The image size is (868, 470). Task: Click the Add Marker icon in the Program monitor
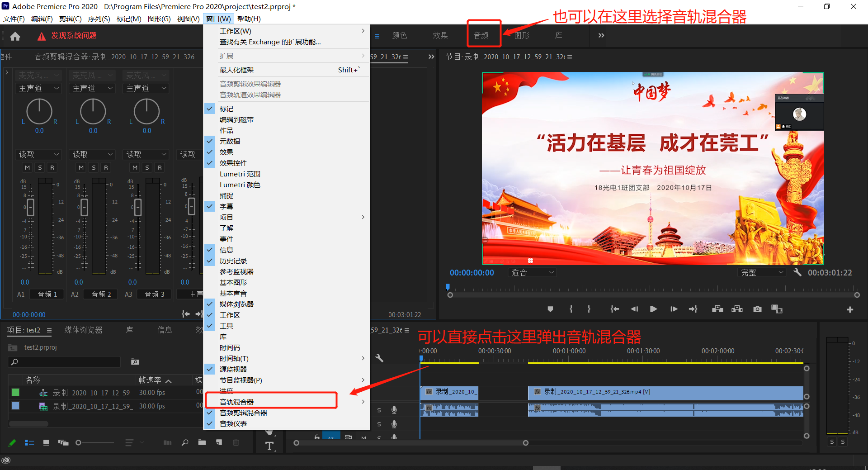click(x=550, y=309)
